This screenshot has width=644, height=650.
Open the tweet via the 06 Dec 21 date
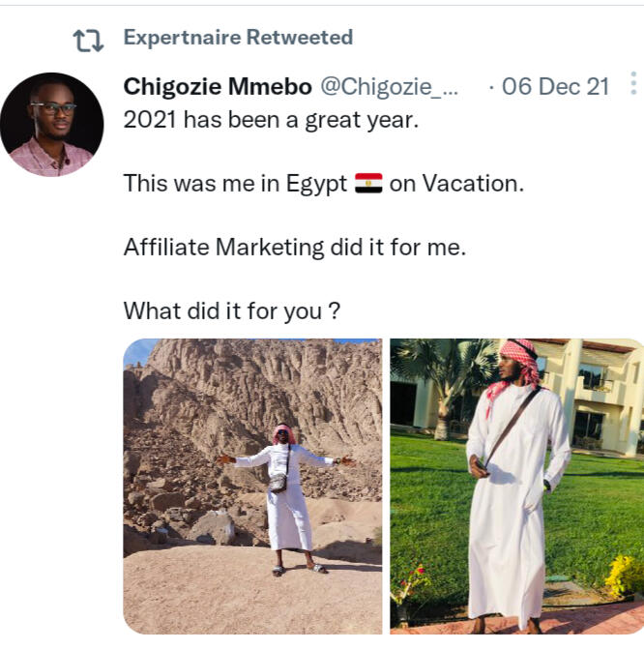556,87
